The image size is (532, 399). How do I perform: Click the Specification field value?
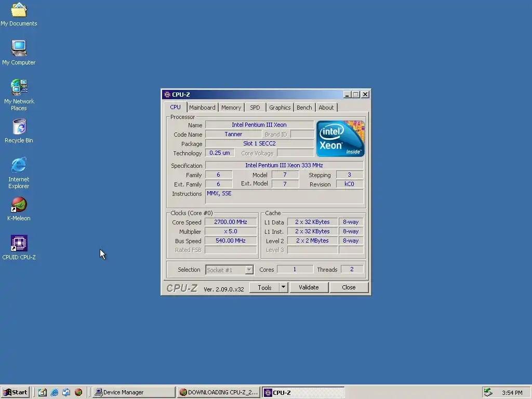pos(284,165)
